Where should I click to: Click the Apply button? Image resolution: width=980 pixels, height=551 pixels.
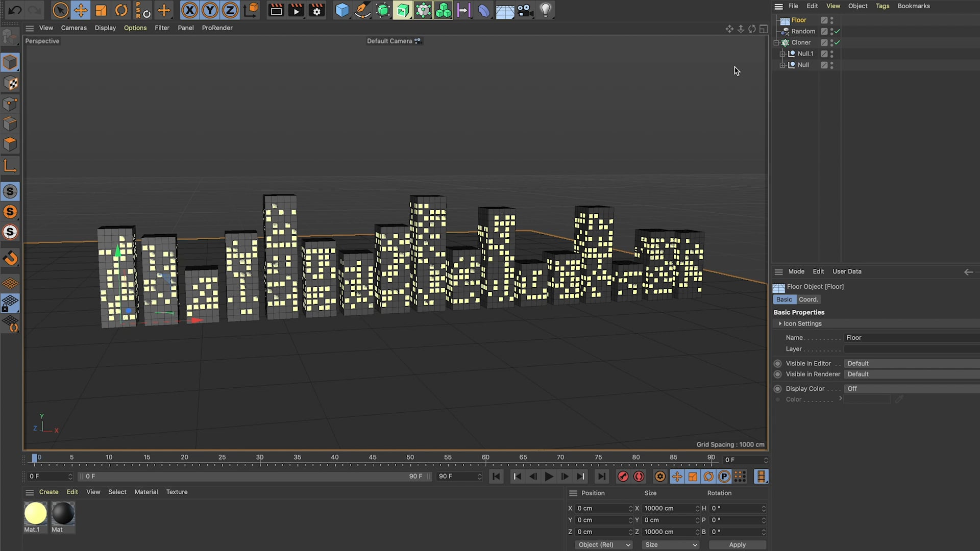[x=737, y=544]
